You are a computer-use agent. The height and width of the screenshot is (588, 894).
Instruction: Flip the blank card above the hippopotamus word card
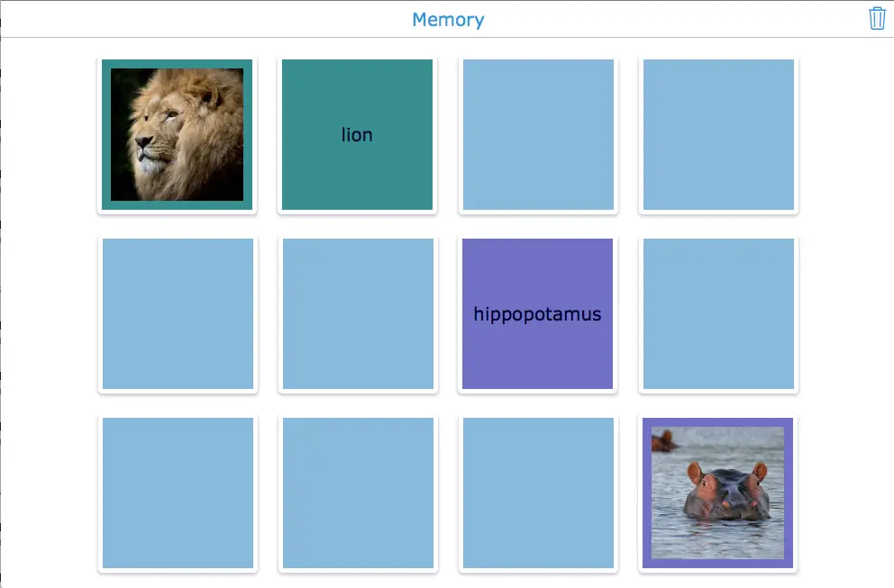click(x=538, y=135)
